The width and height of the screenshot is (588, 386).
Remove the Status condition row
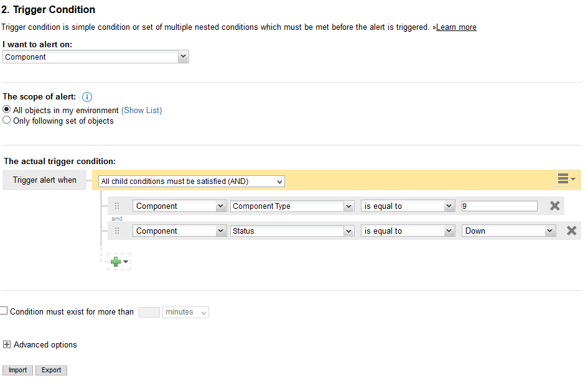tap(571, 231)
